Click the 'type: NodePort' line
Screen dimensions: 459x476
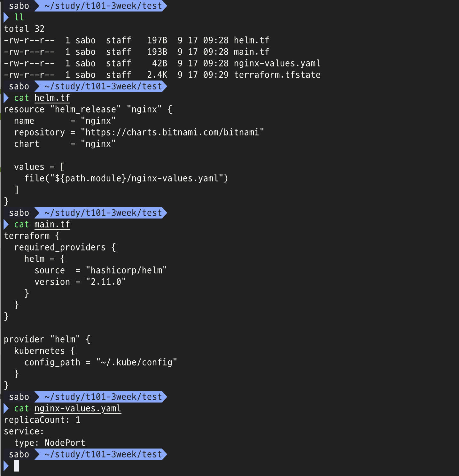(50, 443)
